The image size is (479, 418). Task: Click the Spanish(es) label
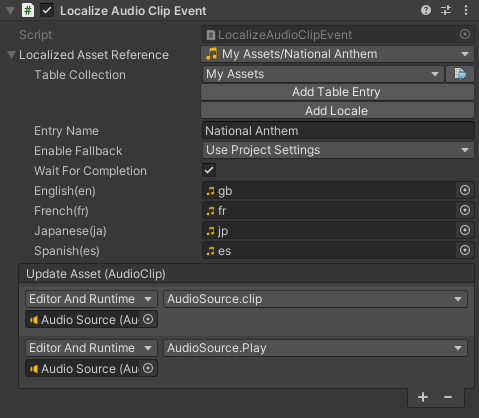[x=67, y=251]
